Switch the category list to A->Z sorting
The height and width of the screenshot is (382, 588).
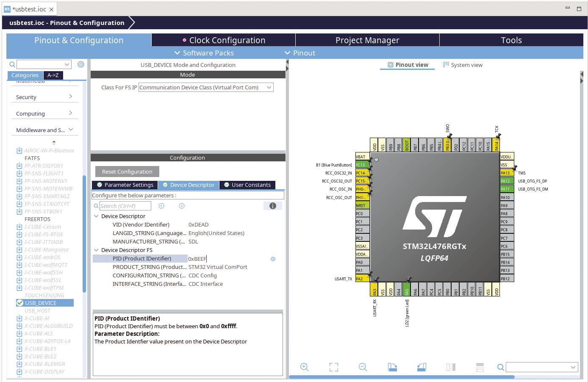53,75
